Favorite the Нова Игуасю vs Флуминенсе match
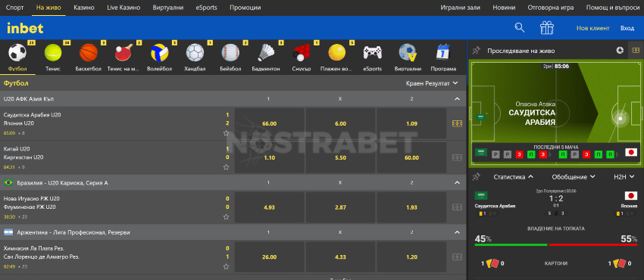Screen dimensions: 644x280 pyautogui.click(x=226, y=216)
